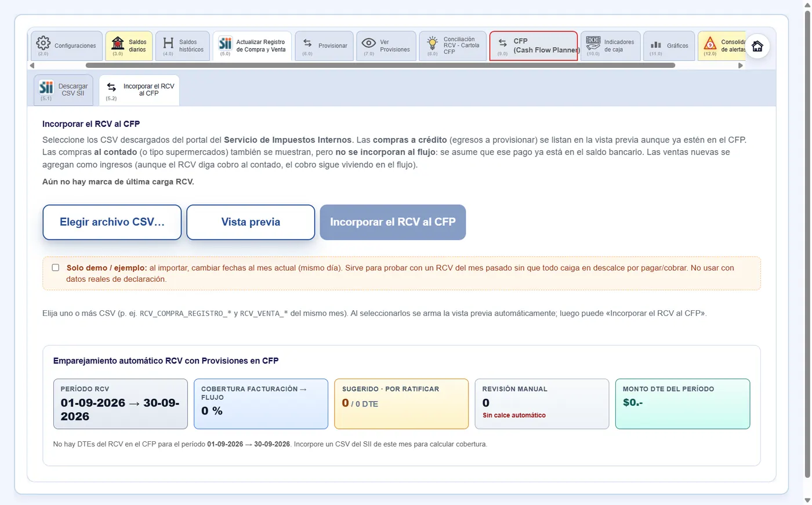Click the 0 % coverage value
This screenshot has height=505, width=812.
(212, 410)
